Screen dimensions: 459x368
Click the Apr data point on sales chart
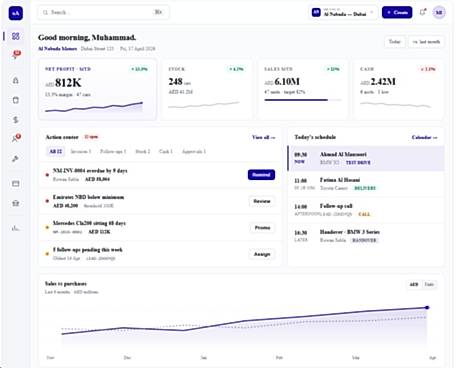click(x=427, y=307)
